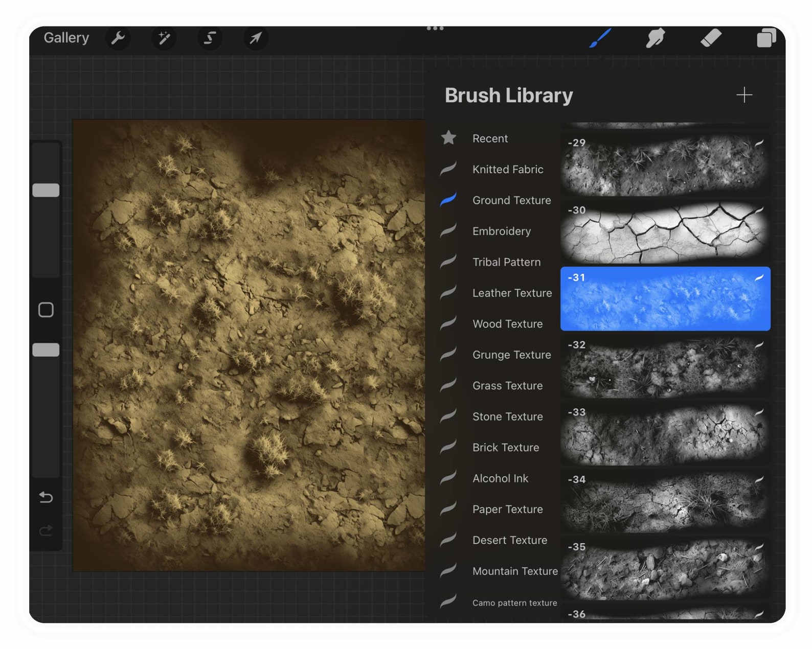Select the Smudge finger tool
Viewport: 812px width, 649px height.
point(655,38)
